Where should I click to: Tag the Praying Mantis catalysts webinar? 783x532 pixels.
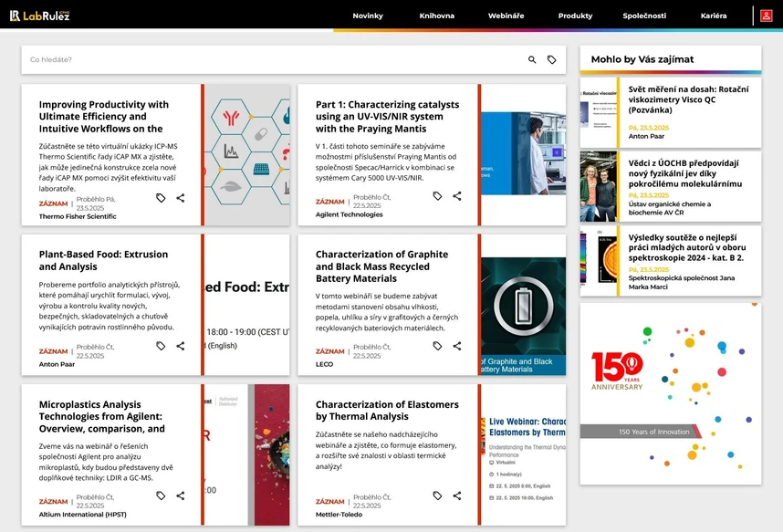point(437,196)
